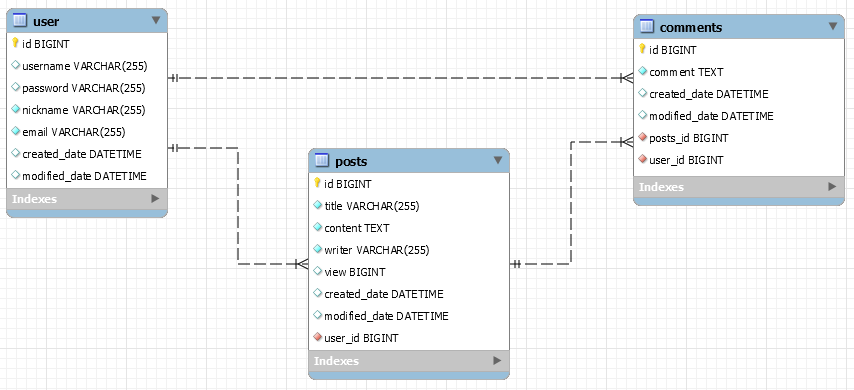Click the password column diamond icon
This screenshot has width=854, height=390.
(15, 87)
